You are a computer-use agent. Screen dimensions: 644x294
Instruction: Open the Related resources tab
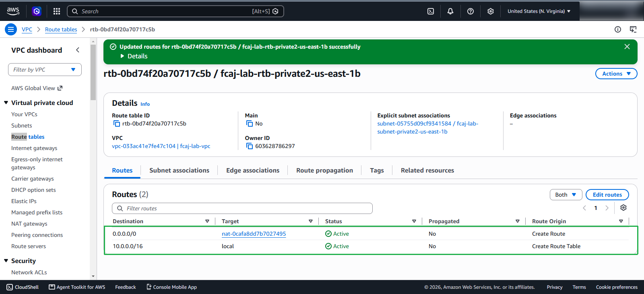coord(427,171)
